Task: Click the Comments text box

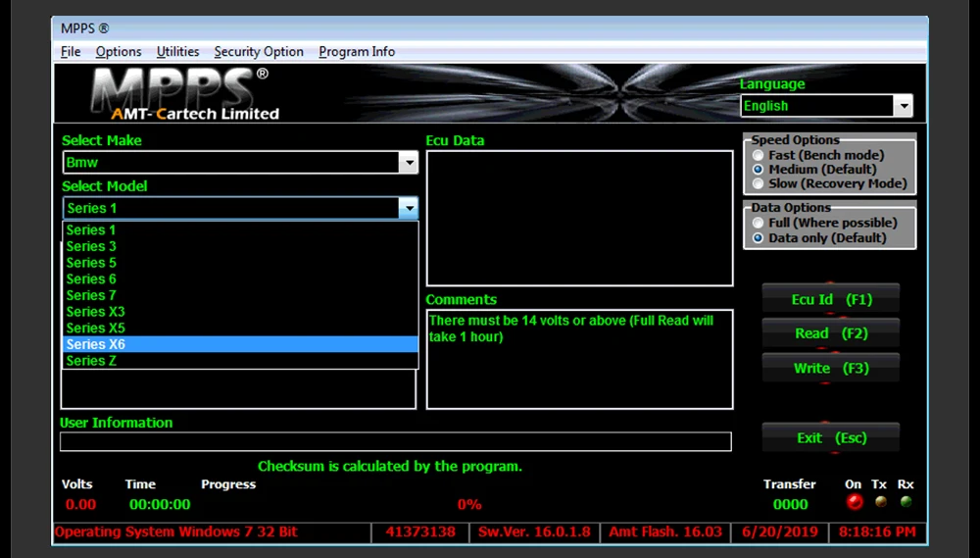Action: (579, 359)
